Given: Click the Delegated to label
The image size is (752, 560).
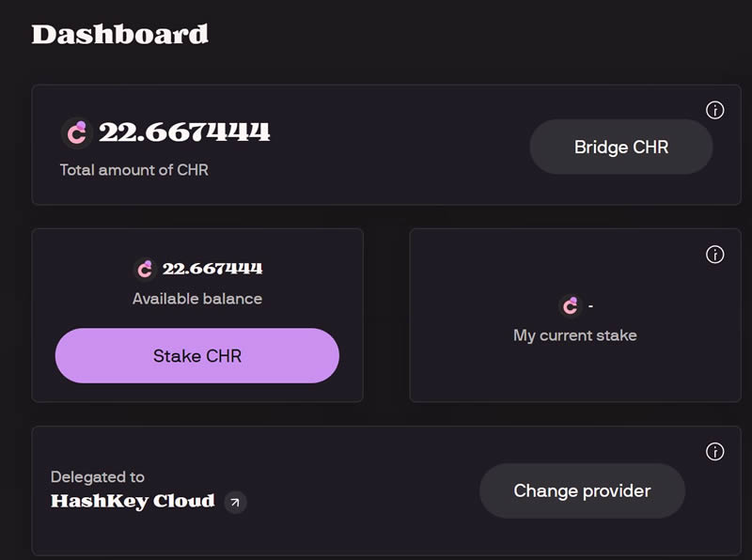Looking at the screenshot, I should [x=98, y=476].
